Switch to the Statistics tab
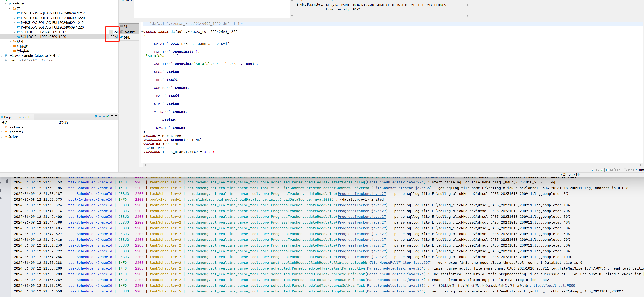This screenshot has width=644, height=297. click(x=129, y=32)
